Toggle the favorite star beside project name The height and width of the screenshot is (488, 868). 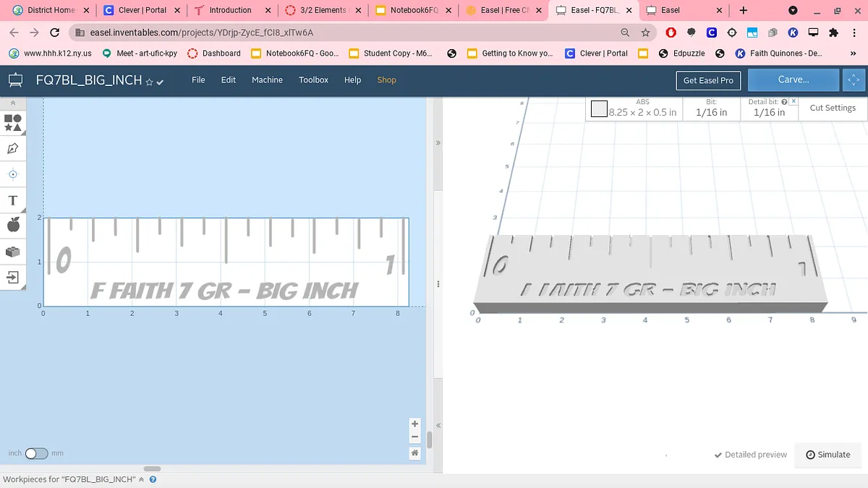[149, 82]
